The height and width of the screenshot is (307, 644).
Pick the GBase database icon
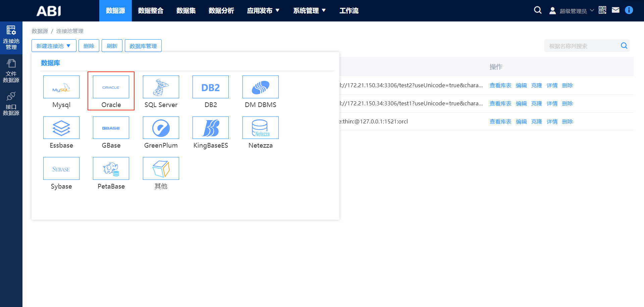(x=111, y=128)
